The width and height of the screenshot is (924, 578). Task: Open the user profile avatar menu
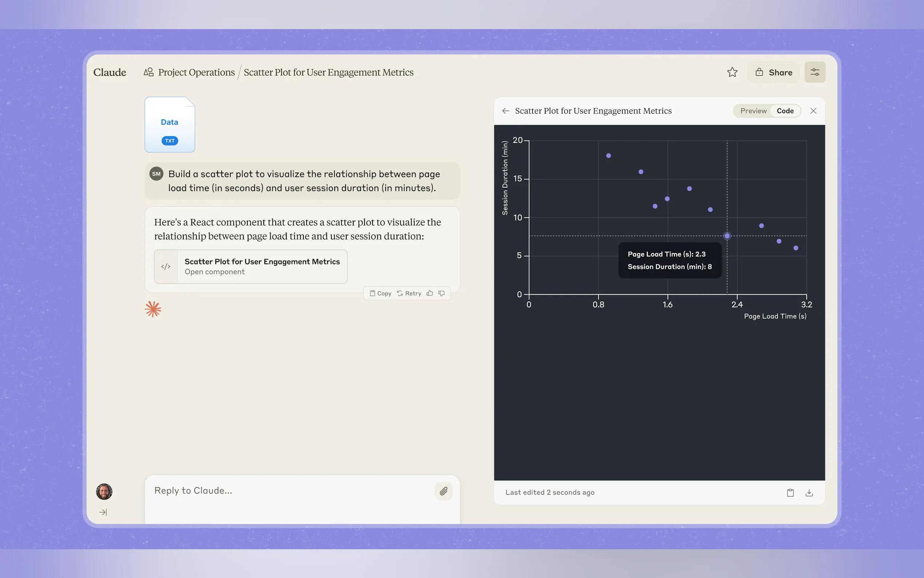104,492
